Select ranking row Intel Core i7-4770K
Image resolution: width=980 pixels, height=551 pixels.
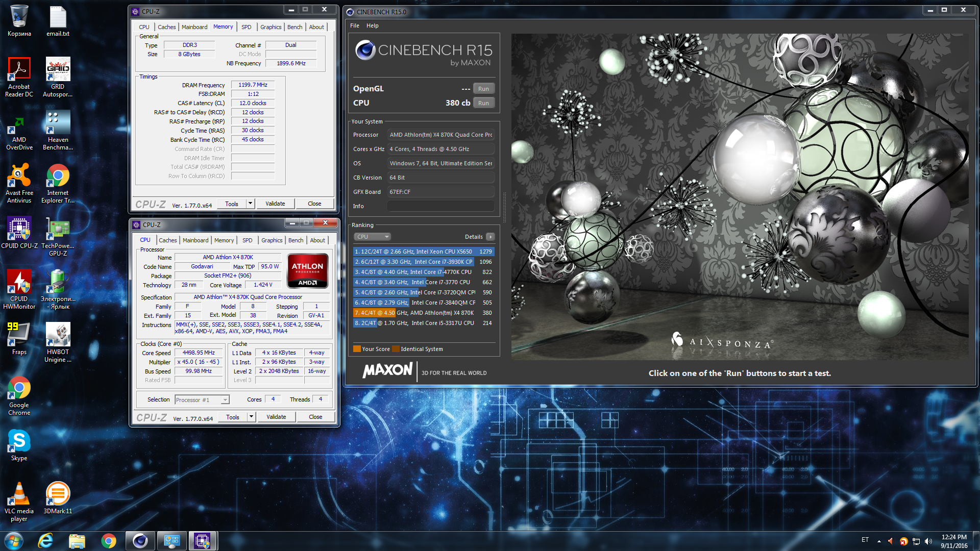point(424,272)
